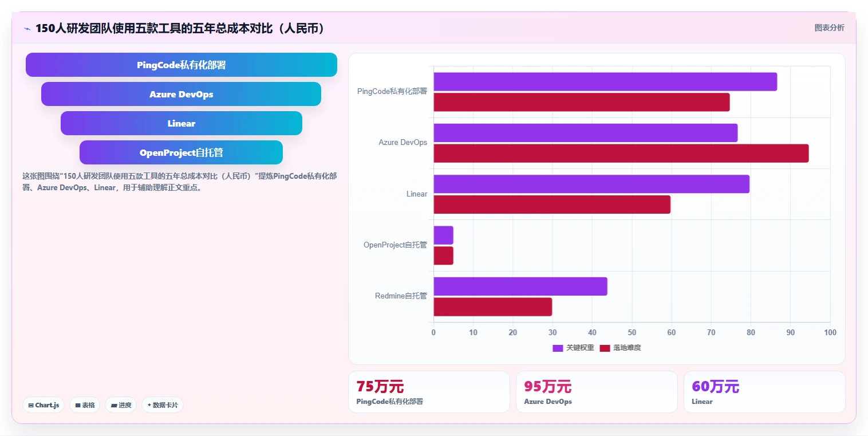Click PingCode crimson 落地难度 bar
This screenshot has width=868, height=436.
[x=582, y=102]
